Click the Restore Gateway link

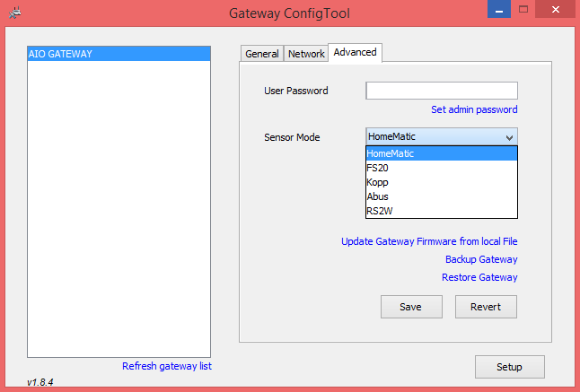[x=479, y=277]
